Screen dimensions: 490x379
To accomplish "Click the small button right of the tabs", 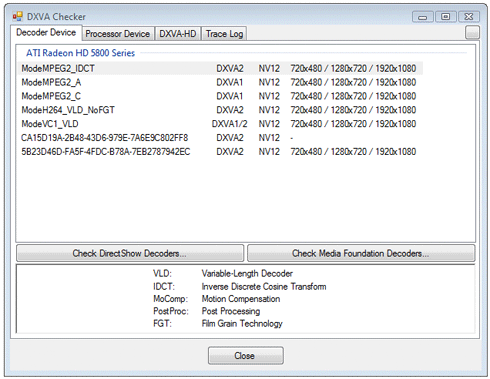I will pos(472,33).
